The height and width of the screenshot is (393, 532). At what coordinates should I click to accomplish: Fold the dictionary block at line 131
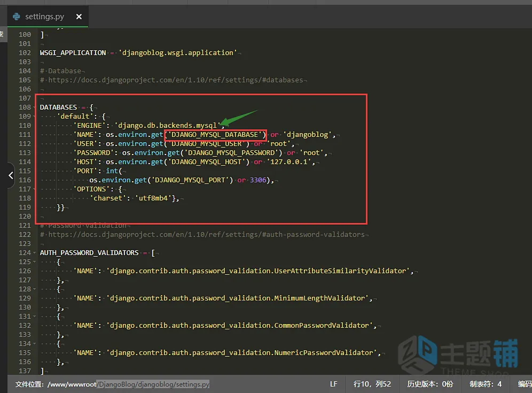34,316
